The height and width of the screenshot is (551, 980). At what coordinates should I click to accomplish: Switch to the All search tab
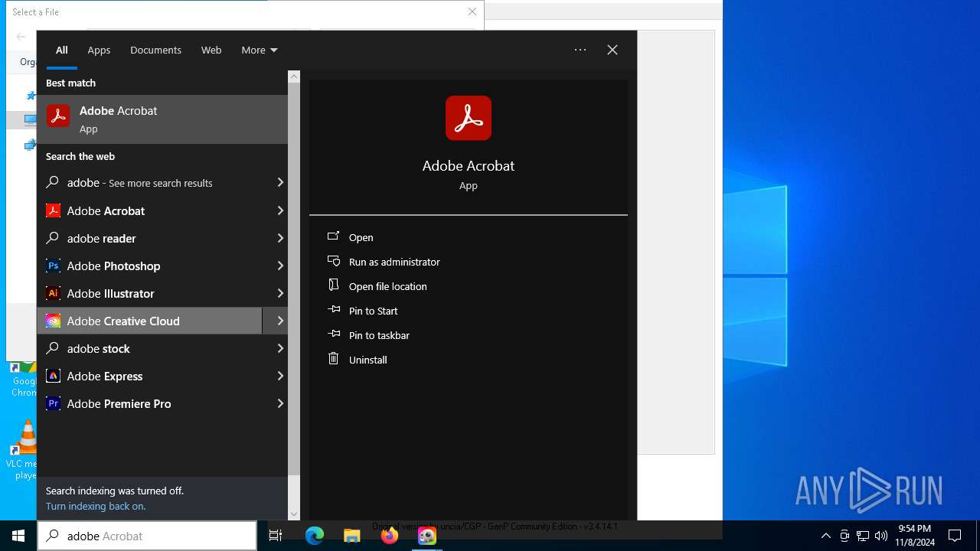point(62,50)
